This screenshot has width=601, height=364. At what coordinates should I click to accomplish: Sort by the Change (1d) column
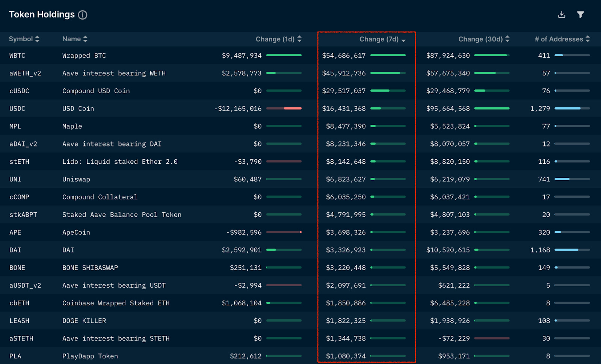pyautogui.click(x=279, y=39)
